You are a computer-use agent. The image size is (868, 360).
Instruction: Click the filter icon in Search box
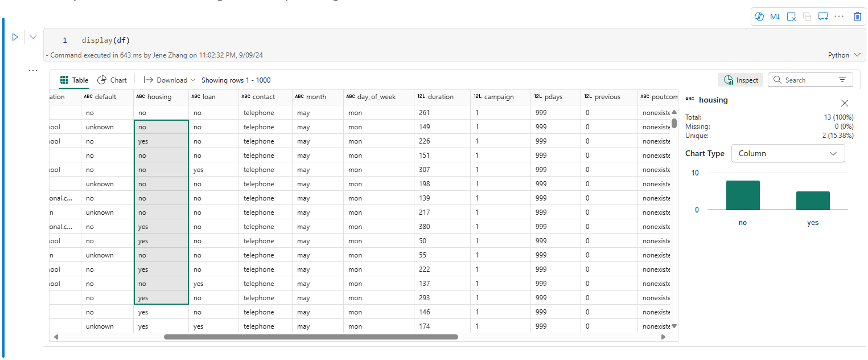click(x=842, y=80)
